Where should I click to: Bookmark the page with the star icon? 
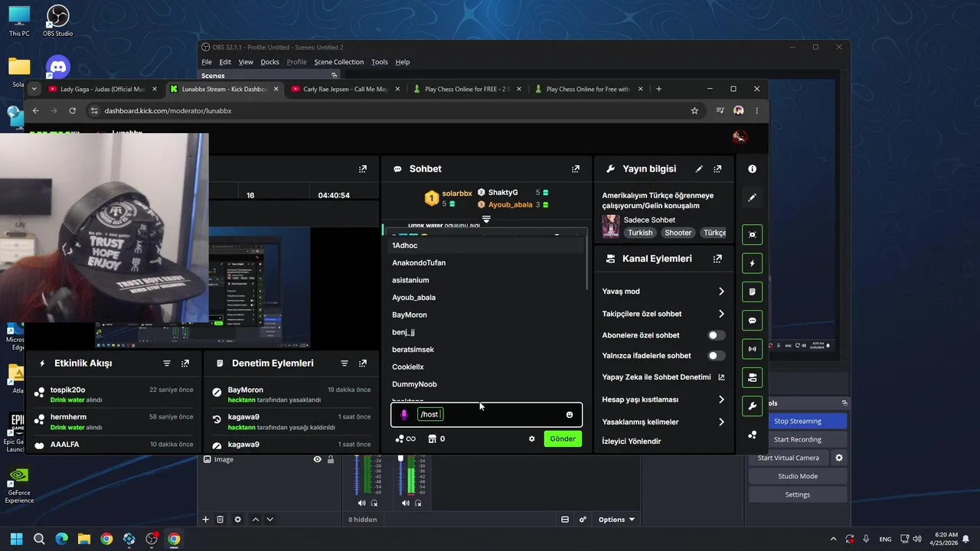694,111
